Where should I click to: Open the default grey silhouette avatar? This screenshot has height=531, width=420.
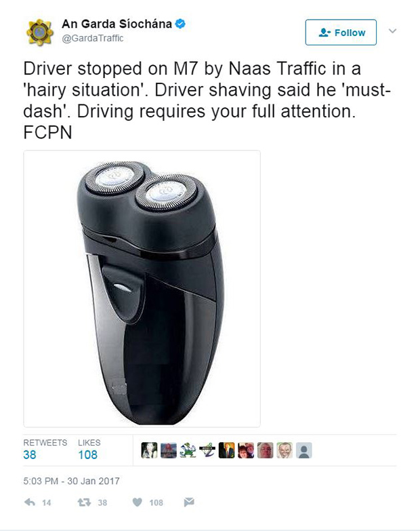point(304,450)
